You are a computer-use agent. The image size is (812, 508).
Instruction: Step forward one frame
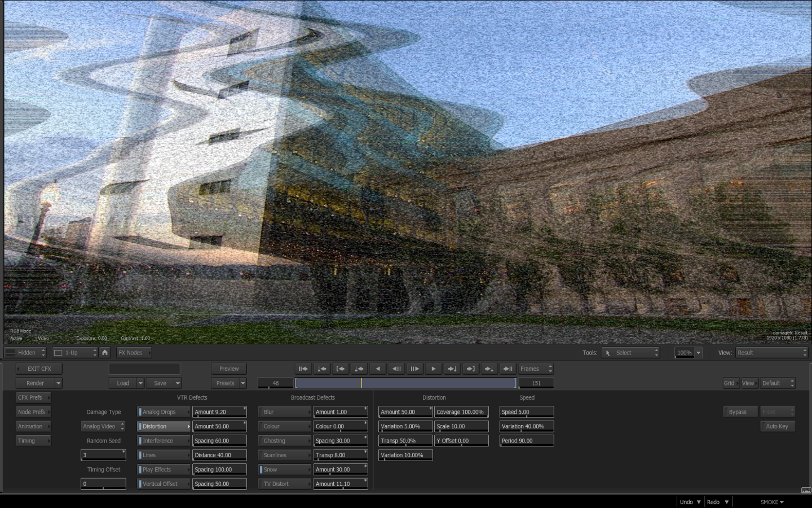click(414, 369)
